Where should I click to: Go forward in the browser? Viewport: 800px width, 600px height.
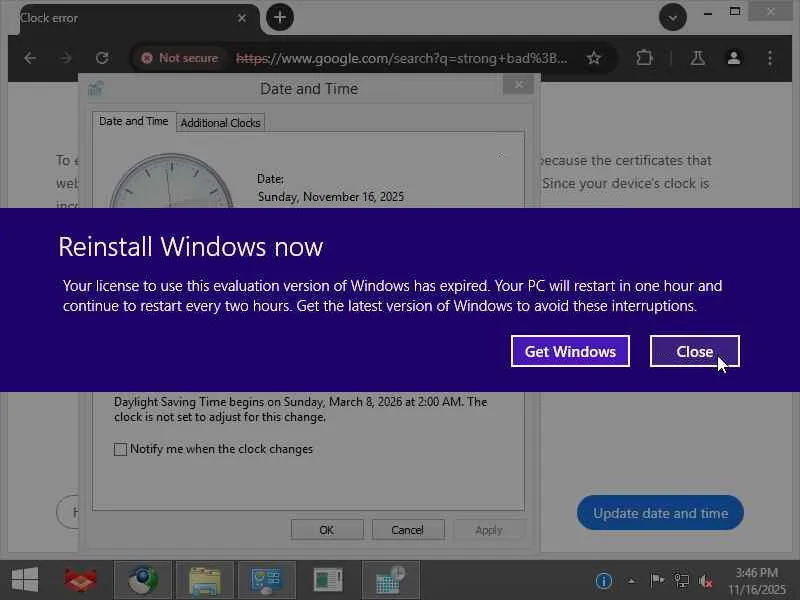pyautogui.click(x=65, y=58)
